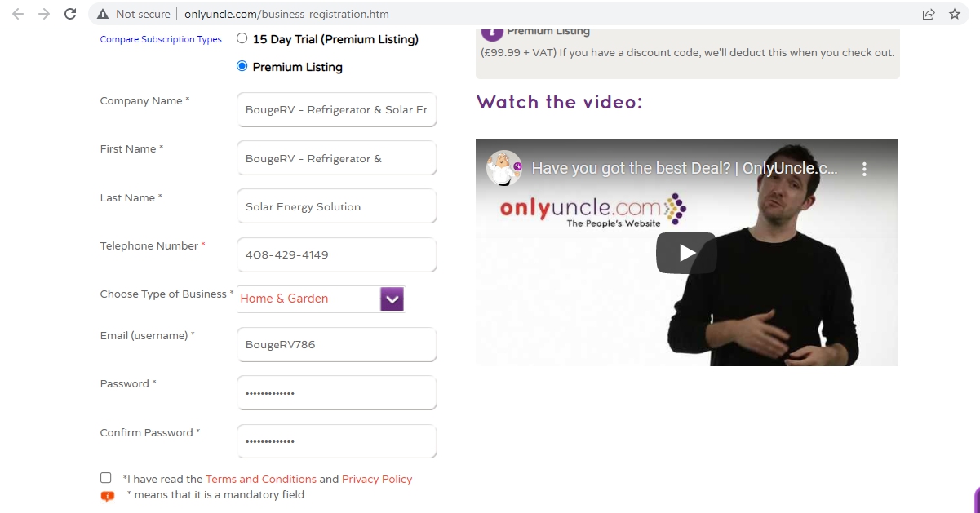Focus the Telephone Number field
The width and height of the screenshot is (980, 513).
[x=336, y=254]
